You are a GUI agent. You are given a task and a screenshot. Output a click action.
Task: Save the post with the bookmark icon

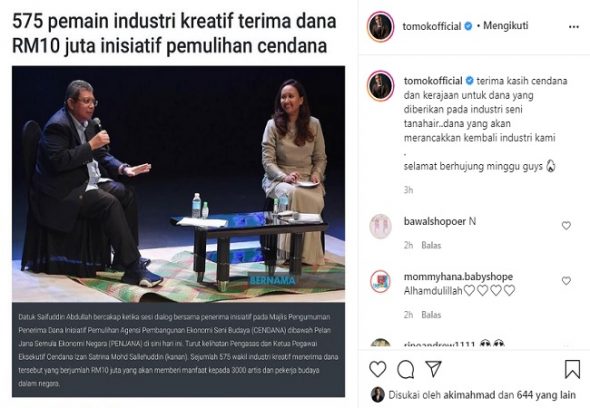click(572, 369)
